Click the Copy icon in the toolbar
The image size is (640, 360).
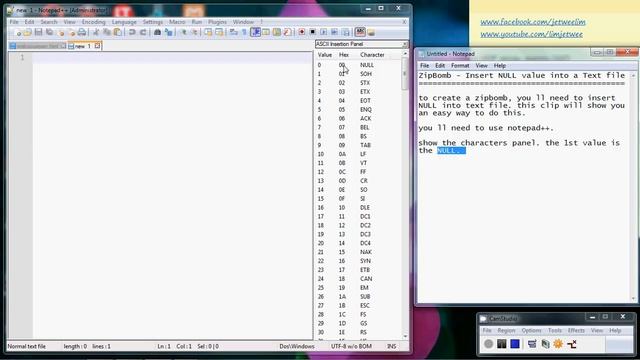pos(107,32)
